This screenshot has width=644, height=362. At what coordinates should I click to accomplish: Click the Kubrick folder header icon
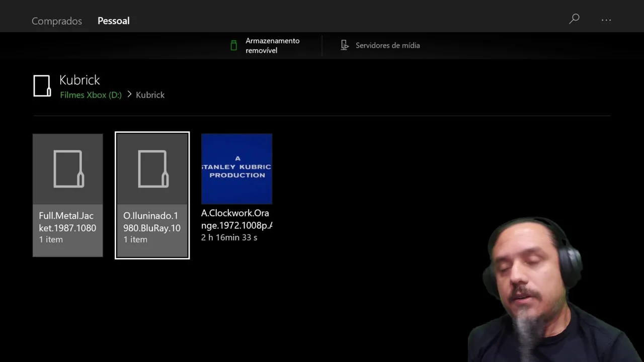(42, 85)
